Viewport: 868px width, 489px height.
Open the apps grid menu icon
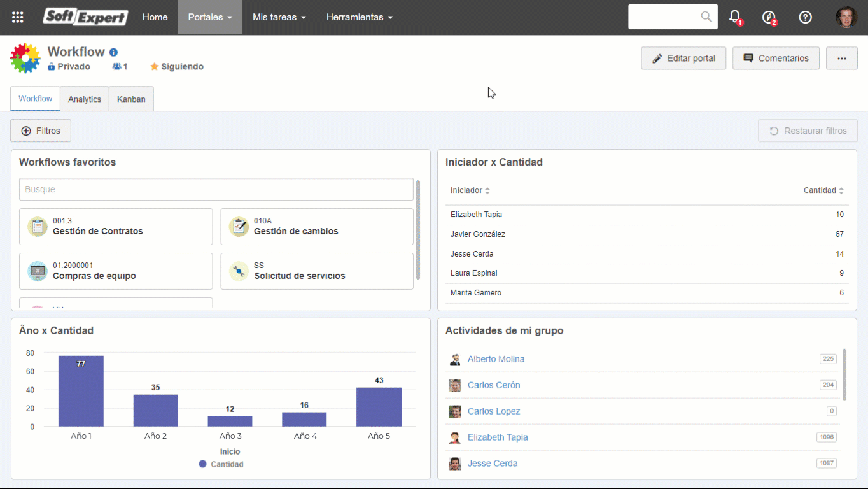(x=18, y=17)
